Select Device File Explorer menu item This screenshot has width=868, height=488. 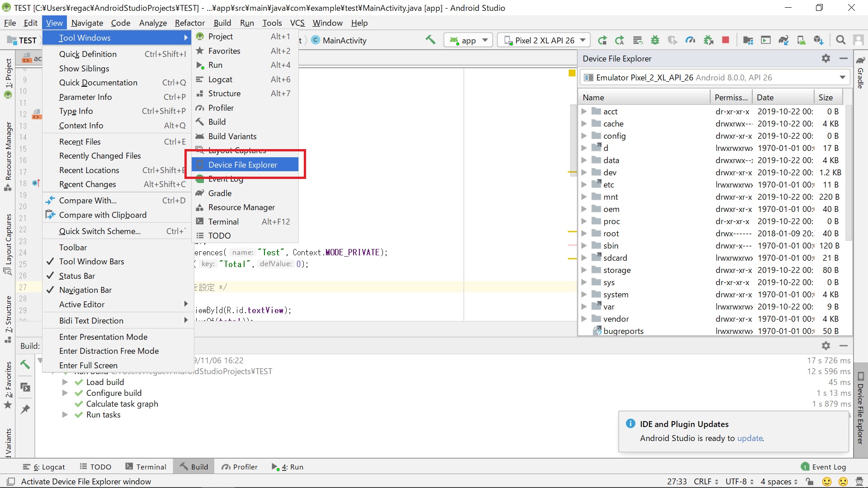(245, 165)
